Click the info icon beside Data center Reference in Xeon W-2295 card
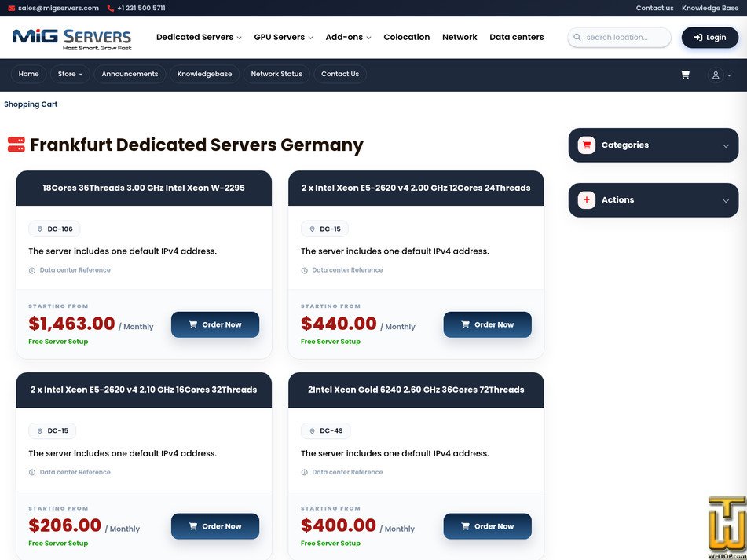 pyautogui.click(x=32, y=270)
